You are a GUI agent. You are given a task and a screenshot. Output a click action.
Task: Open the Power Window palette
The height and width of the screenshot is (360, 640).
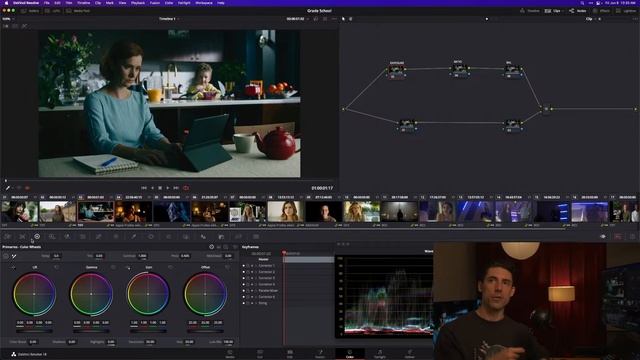coord(151,237)
